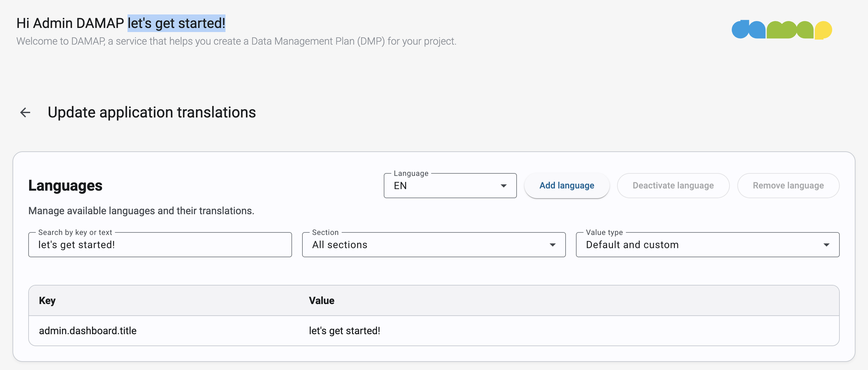Click the Add language button
Viewport: 868px width, 370px height.
click(x=567, y=186)
